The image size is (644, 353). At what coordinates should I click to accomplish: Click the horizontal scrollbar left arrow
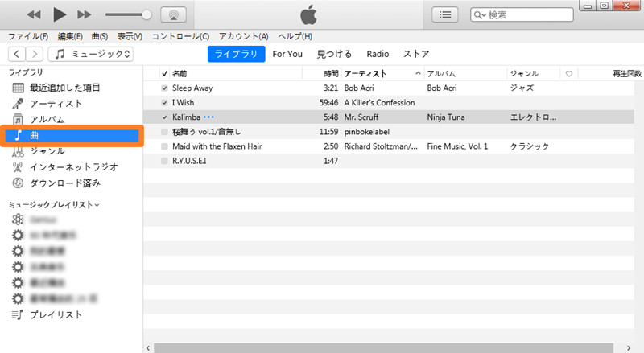pos(148,348)
